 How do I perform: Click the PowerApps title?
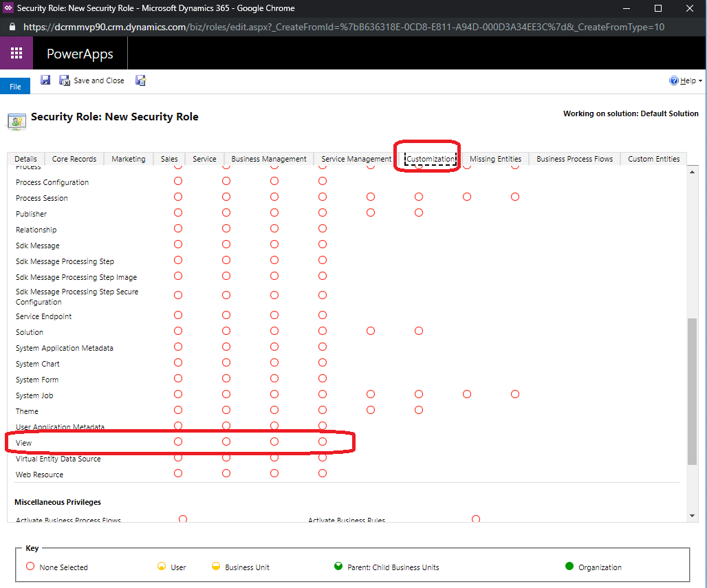[80, 54]
